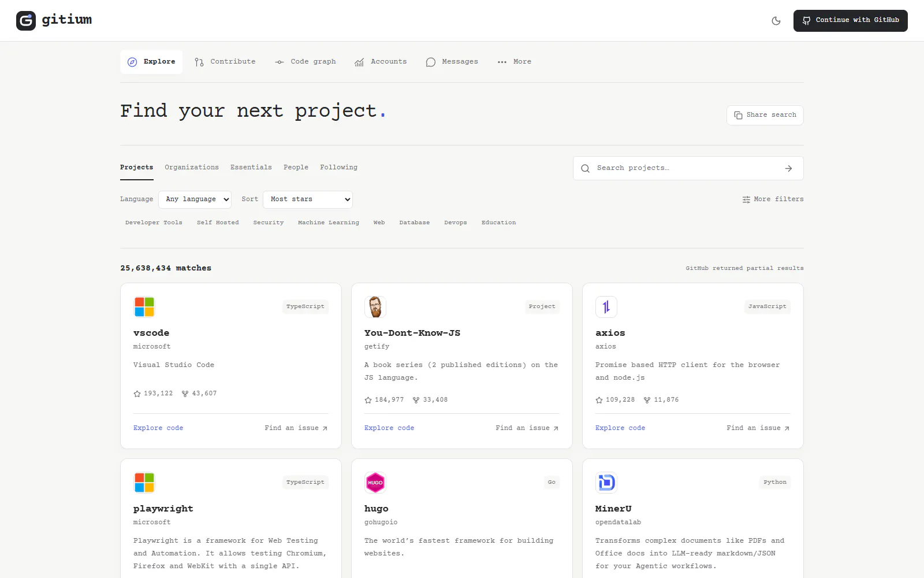Submit search with arrow icon
Screen dimensions: 924x578
coord(789,169)
